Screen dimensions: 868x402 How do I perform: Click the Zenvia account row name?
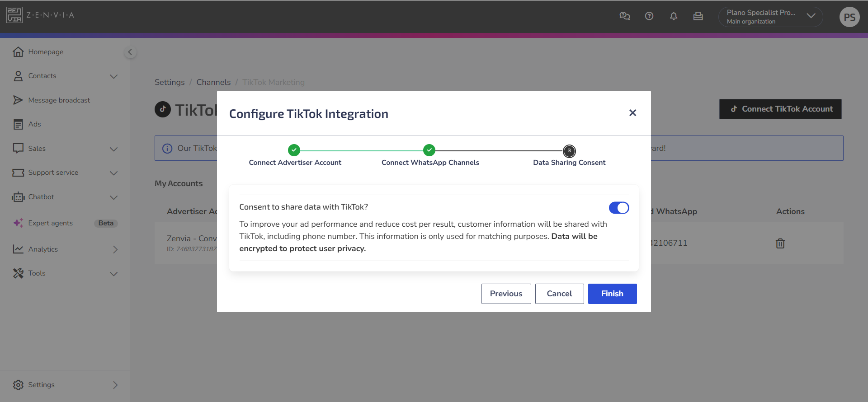tap(192, 238)
